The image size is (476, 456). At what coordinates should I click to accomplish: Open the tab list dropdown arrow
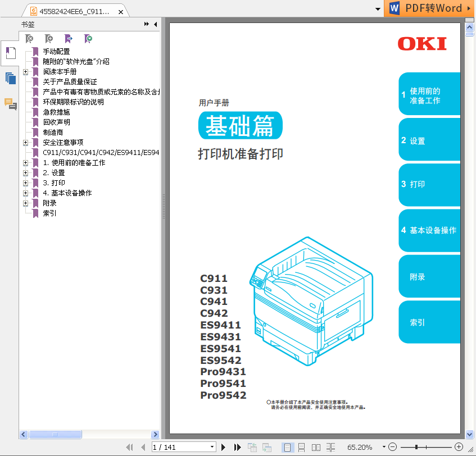(378, 9)
